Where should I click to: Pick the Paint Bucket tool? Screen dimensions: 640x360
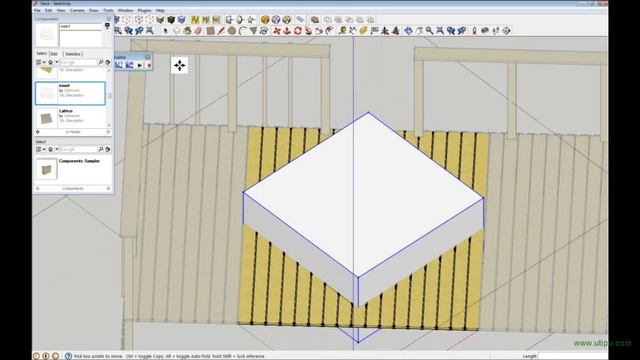(187, 31)
